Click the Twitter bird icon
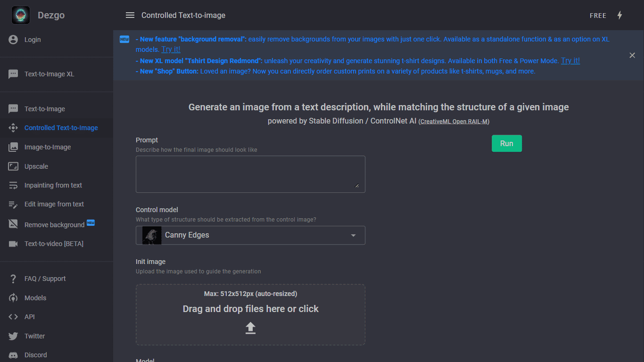The image size is (644, 362). 13,336
